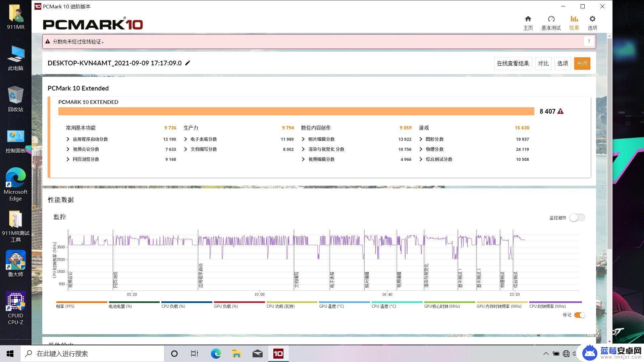This screenshot has height=362, width=644.
Task: Click the 选项 button near 对比
Action: point(562,63)
